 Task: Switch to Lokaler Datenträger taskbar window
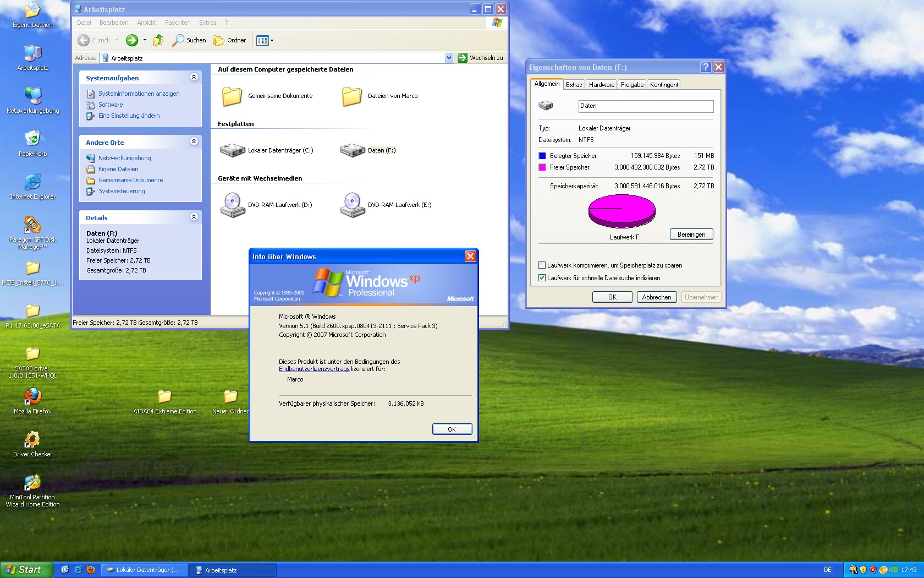point(145,570)
